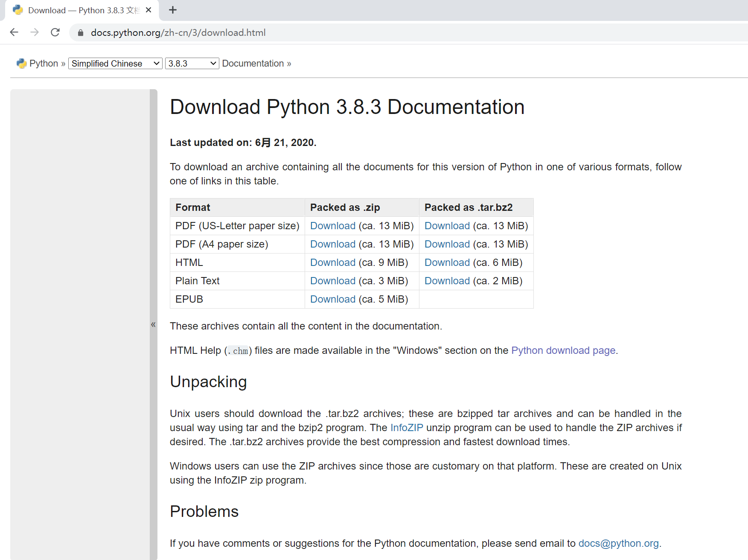Screen dimensions: 748x560
Task: Click the padlock site info icon
Action: pos(81,32)
